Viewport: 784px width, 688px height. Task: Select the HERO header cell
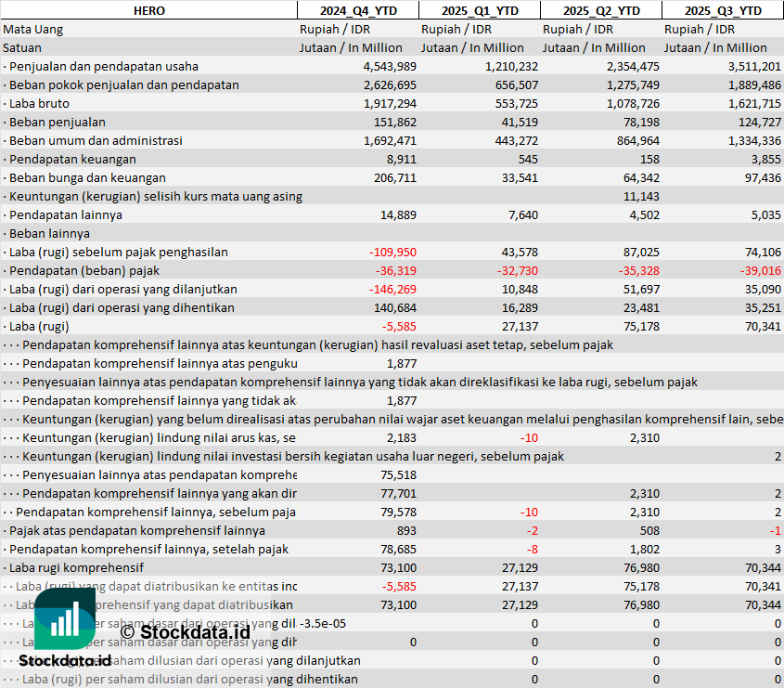click(x=149, y=10)
